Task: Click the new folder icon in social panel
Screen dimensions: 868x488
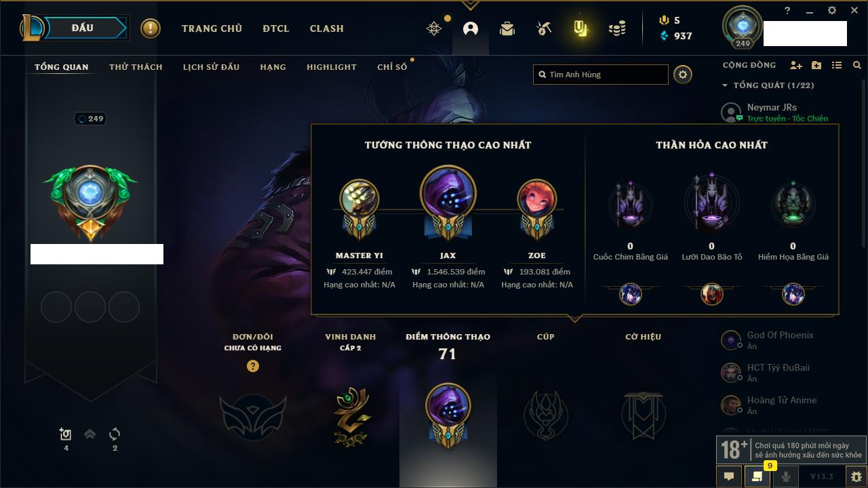Action: pos(816,65)
